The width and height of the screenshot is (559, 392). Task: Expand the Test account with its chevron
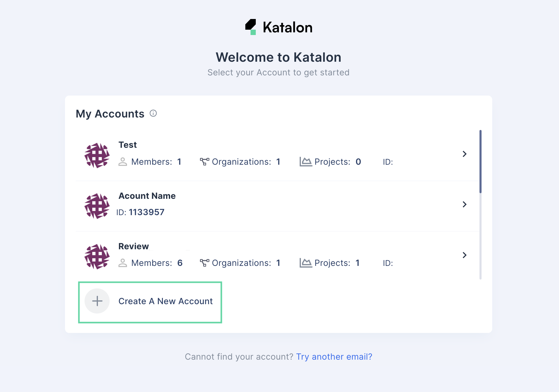tap(465, 154)
